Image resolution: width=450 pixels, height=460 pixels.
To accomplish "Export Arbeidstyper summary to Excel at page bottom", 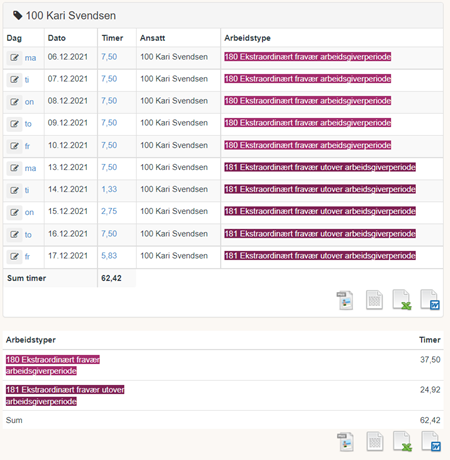I will [402, 442].
